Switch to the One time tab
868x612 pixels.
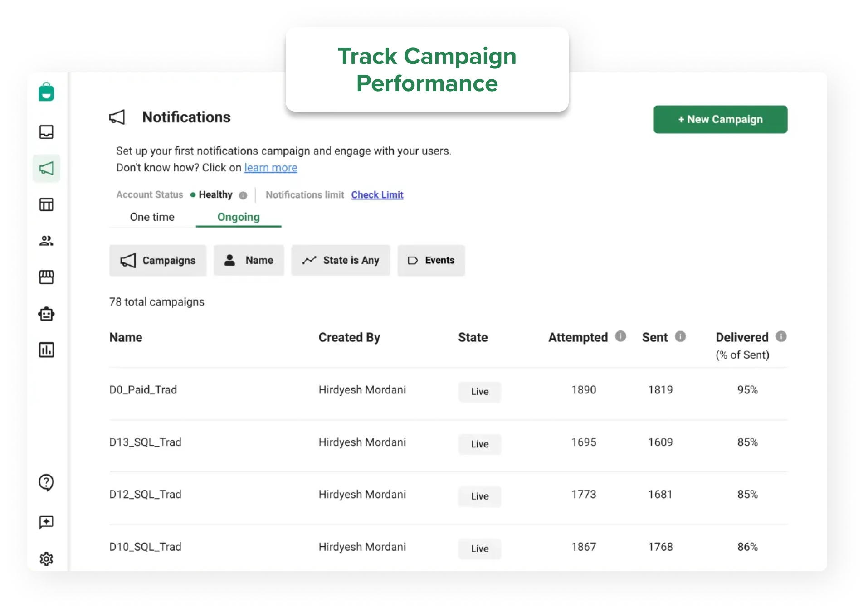click(x=152, y=217)
